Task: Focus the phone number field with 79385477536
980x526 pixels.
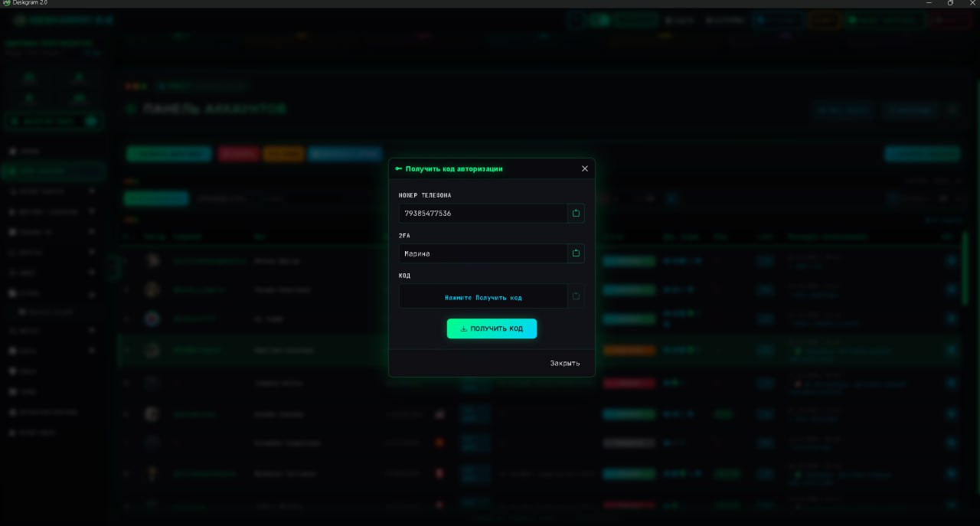Action: [x=483, y=213]
